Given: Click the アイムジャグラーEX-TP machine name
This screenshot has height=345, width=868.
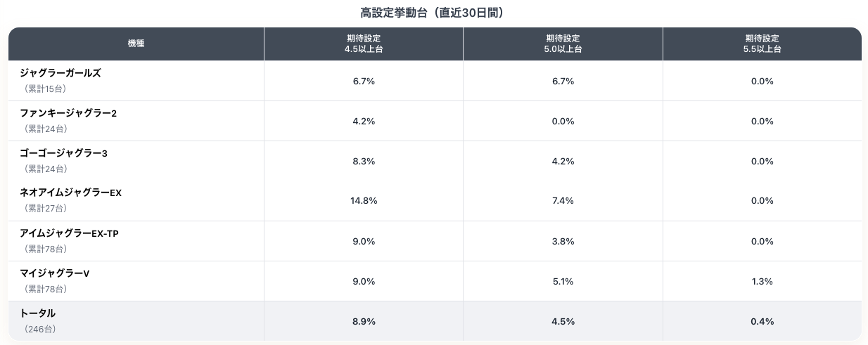Looking at the screenshot, I should [69, 233].
